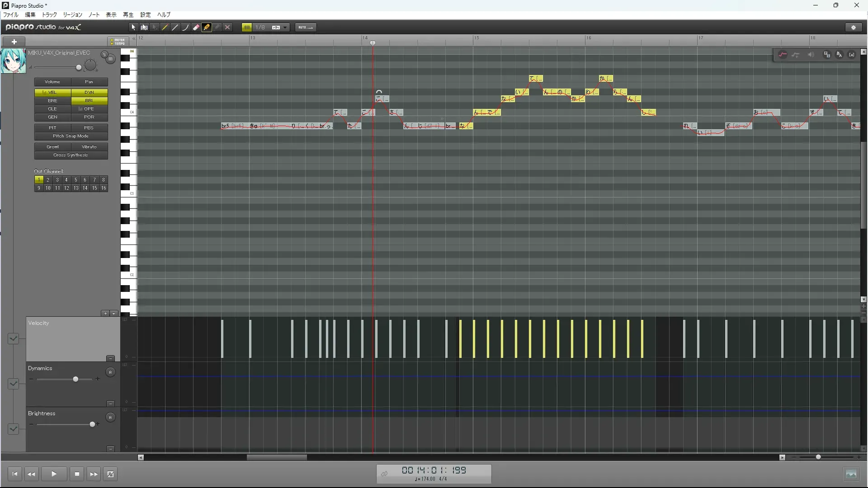Select the straight line tool

point(175,28)
